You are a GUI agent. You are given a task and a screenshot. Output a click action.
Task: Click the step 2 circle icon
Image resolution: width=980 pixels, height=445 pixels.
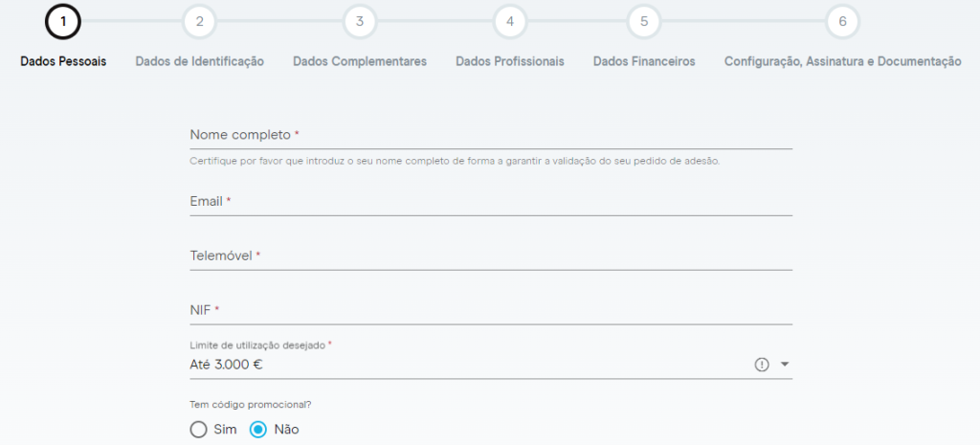click(x=199, y=21)
